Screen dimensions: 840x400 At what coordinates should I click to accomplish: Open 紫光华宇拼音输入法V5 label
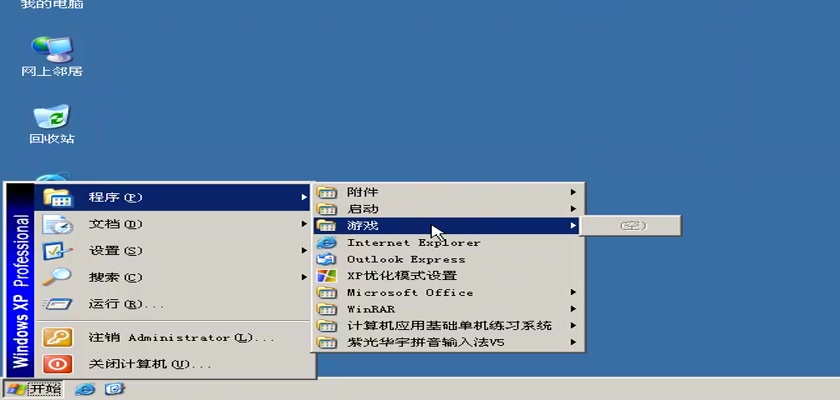click(426, 342)
